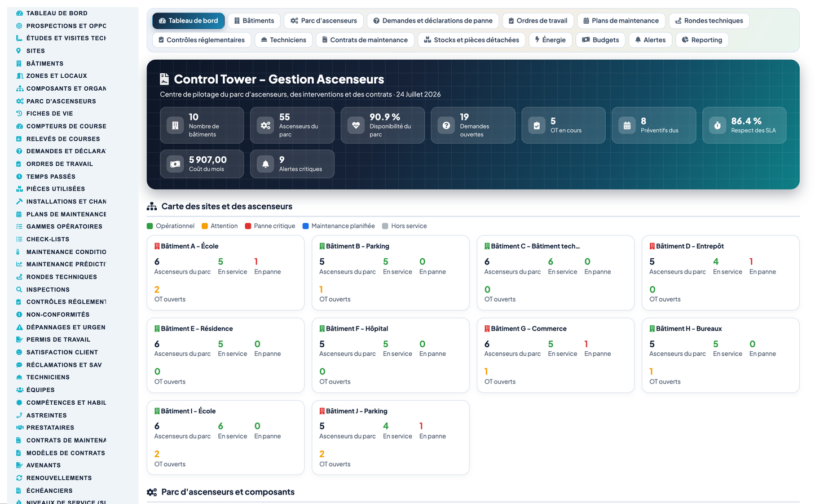Click the grey Hors service legend swatch
Viewport: 815px width, 504px height.
click(x=385, y=226)
